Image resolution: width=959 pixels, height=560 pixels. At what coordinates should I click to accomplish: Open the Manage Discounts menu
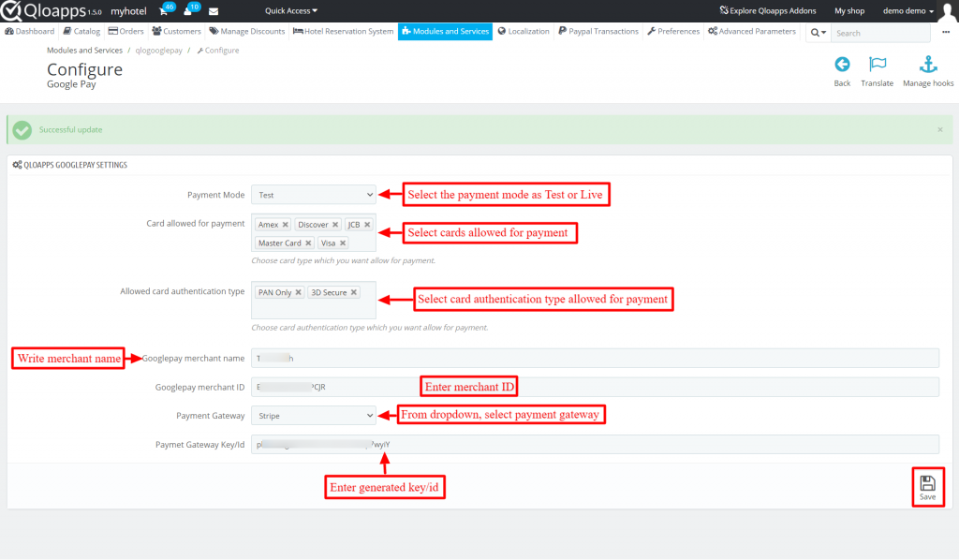[247, 31]
